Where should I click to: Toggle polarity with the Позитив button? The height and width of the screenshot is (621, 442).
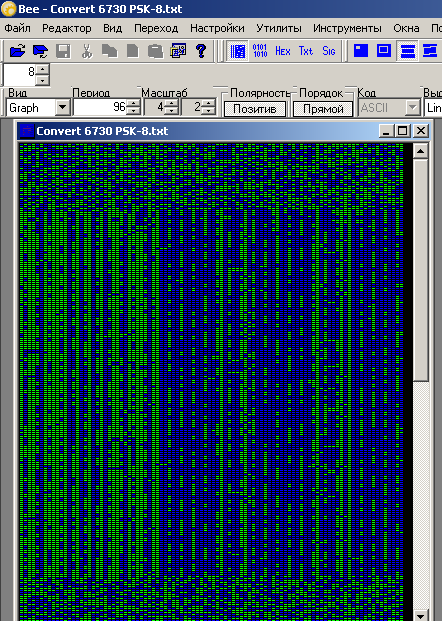click(x=255, y=109)
